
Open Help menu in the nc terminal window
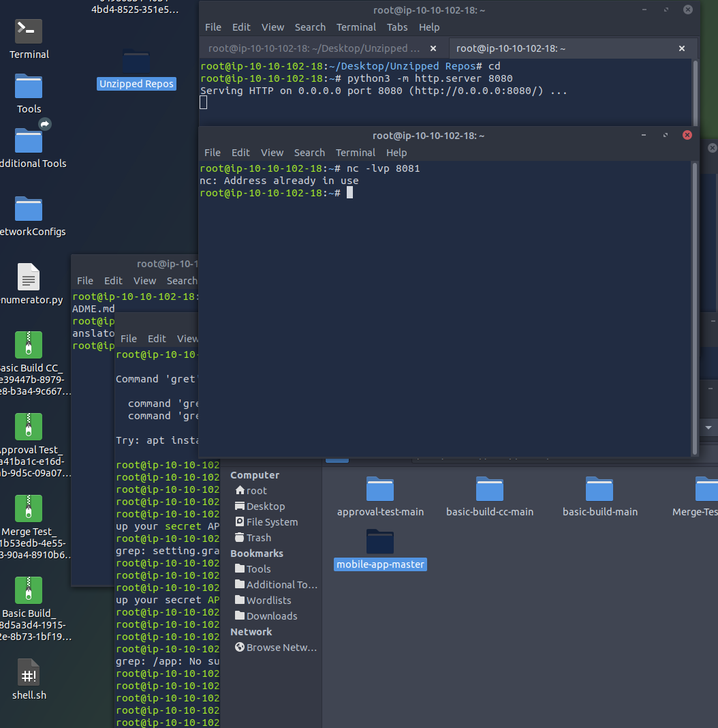(x=396, y=153)
